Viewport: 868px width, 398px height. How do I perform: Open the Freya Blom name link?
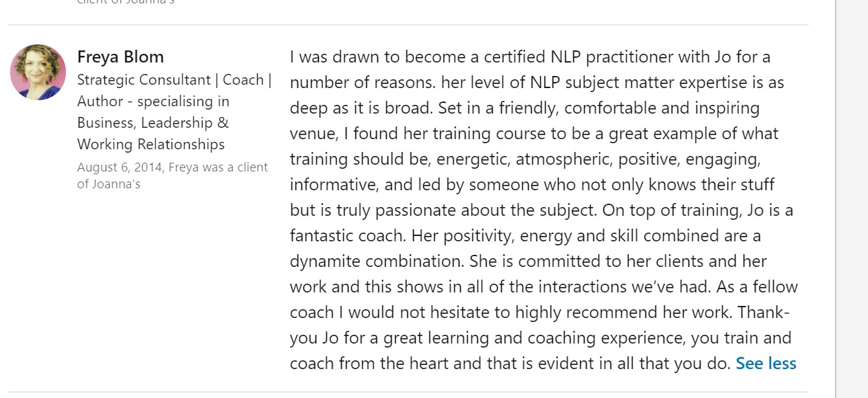point(120,56)
